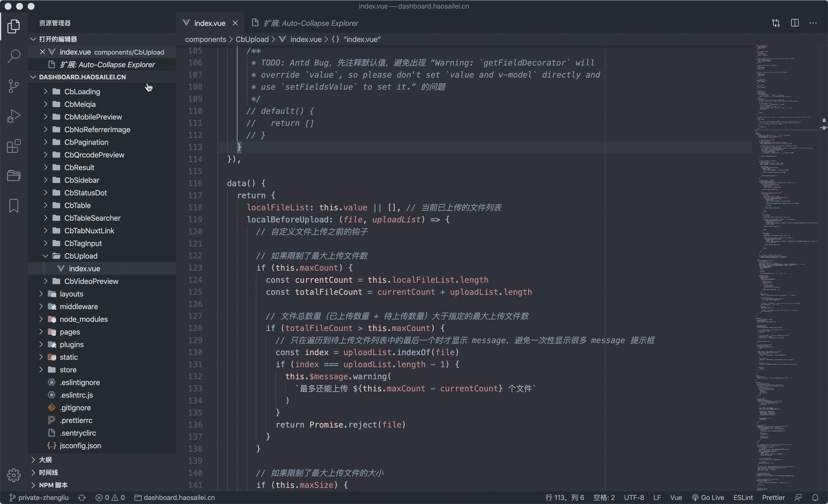
Task: Open the Source Control view
Action: [x=14, y=86]
